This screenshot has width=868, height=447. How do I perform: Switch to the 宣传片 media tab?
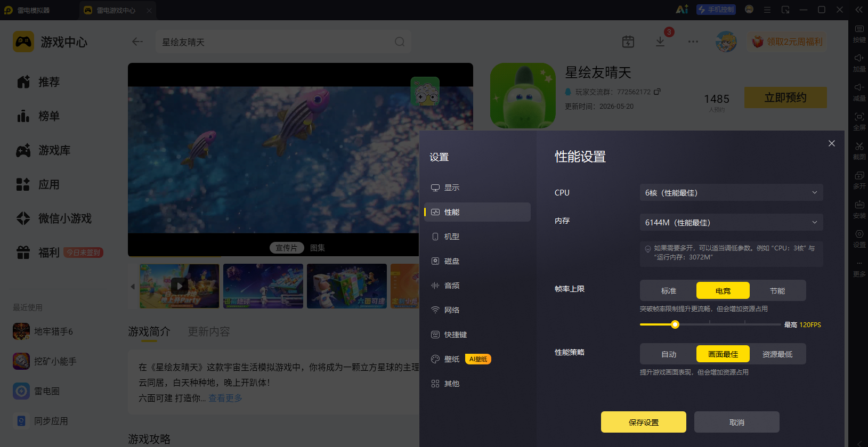286,248
